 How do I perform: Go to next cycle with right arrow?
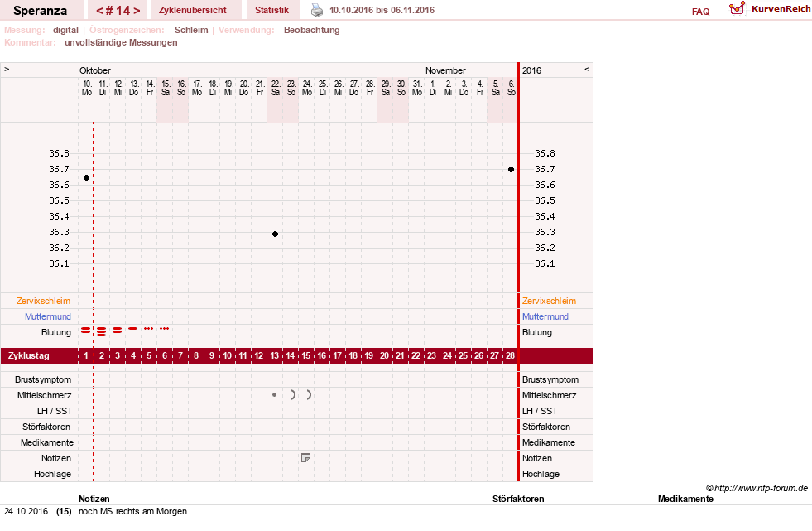(137, 11)
